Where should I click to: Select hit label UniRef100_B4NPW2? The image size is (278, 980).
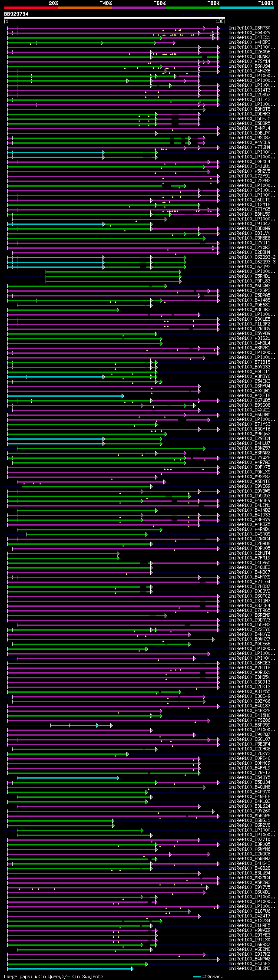point(249,959)
